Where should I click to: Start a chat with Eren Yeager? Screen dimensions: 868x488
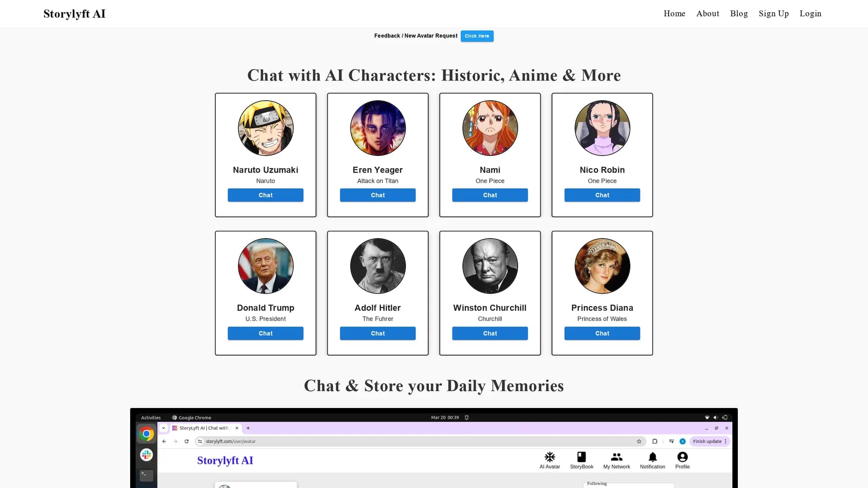coord(377,195)
